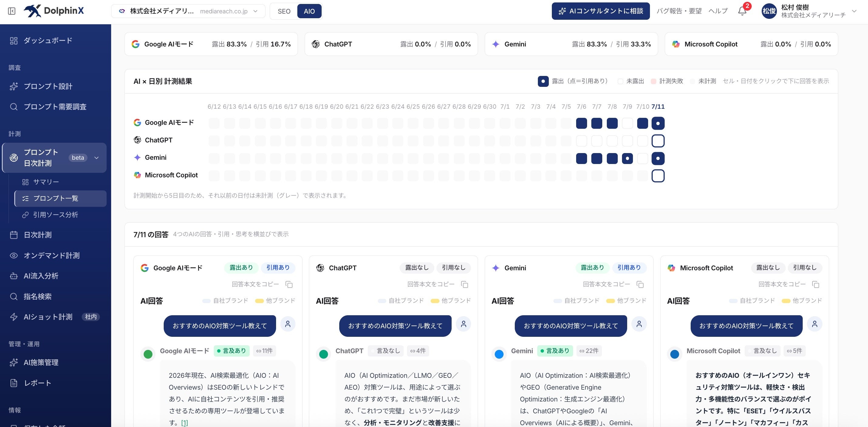Click the Google AIモード summary card

(x=211, y=44)
